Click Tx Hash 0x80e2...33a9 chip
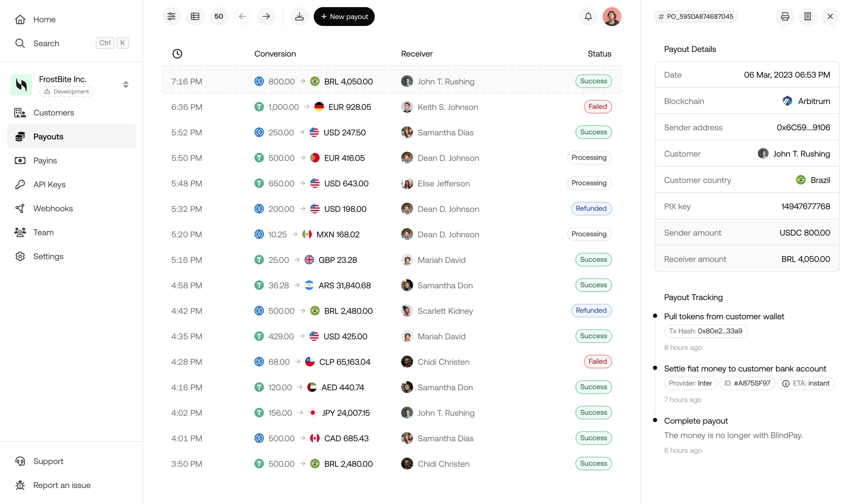This screenshot has width=854, height=504. click(x=706, y=331)
